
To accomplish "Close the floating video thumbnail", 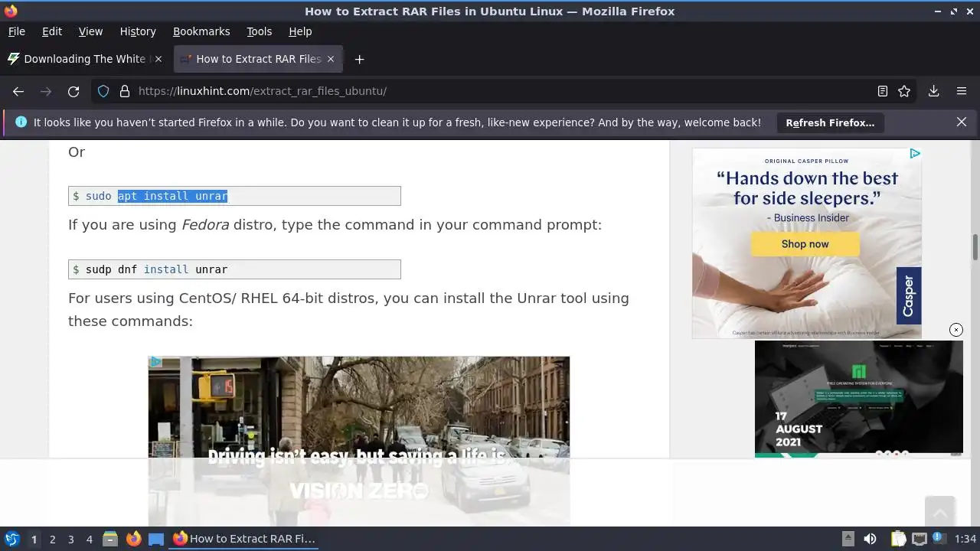I will (955, 330).
